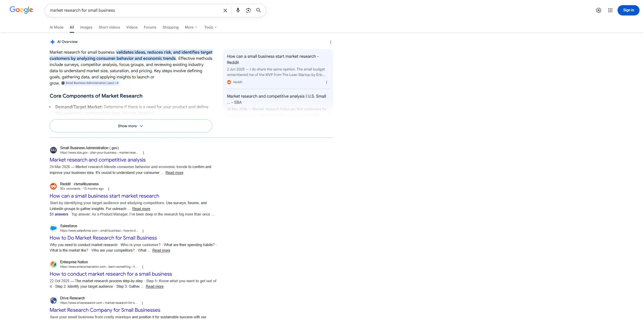Open options for Reddit source card
The width and height of the screenshot is (644, 320).
point(326,82)
